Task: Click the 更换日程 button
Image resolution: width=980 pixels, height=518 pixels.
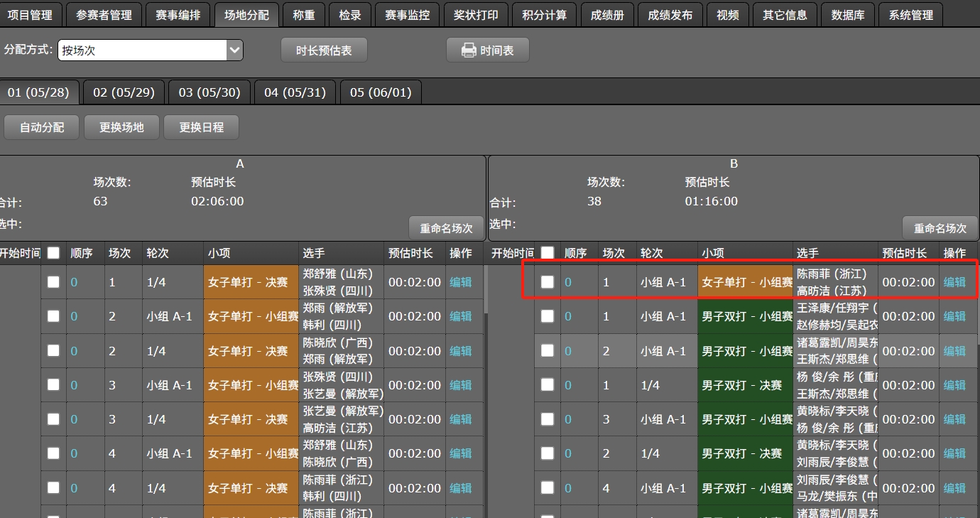Action: pos(201,127)
